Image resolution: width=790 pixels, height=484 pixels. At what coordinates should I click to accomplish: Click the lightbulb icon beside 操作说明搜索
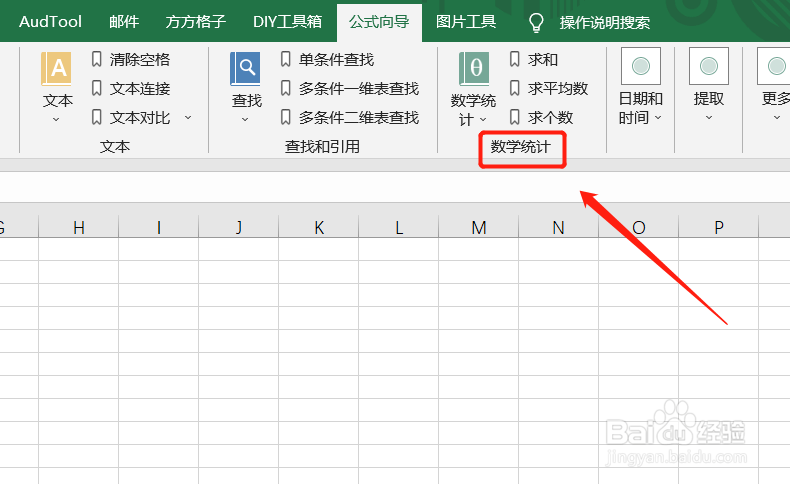(x=536, y=22)
